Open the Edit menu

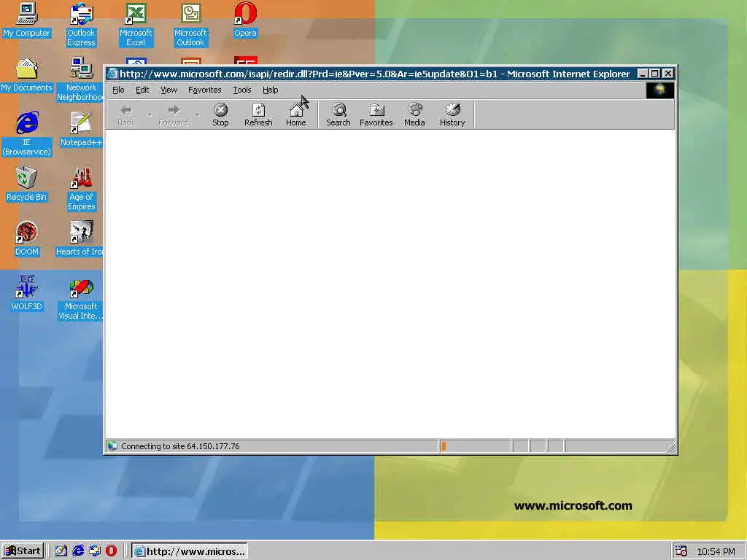click(142, 90)
